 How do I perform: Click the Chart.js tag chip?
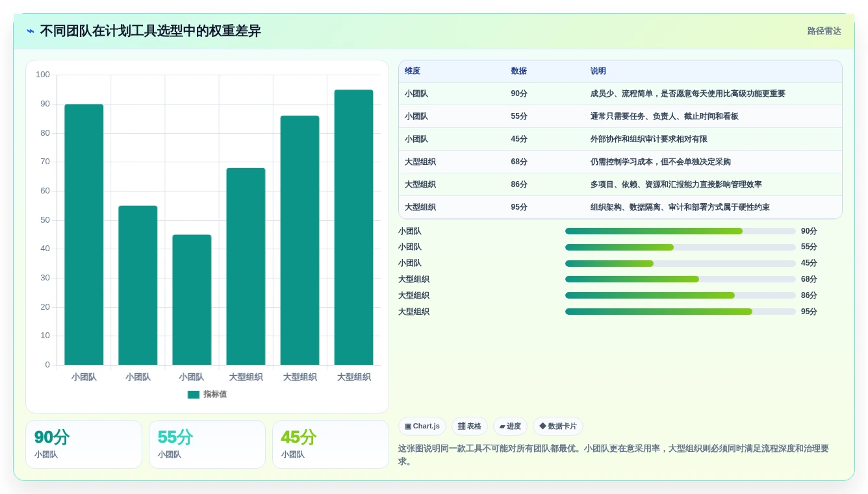click(422, 426)
